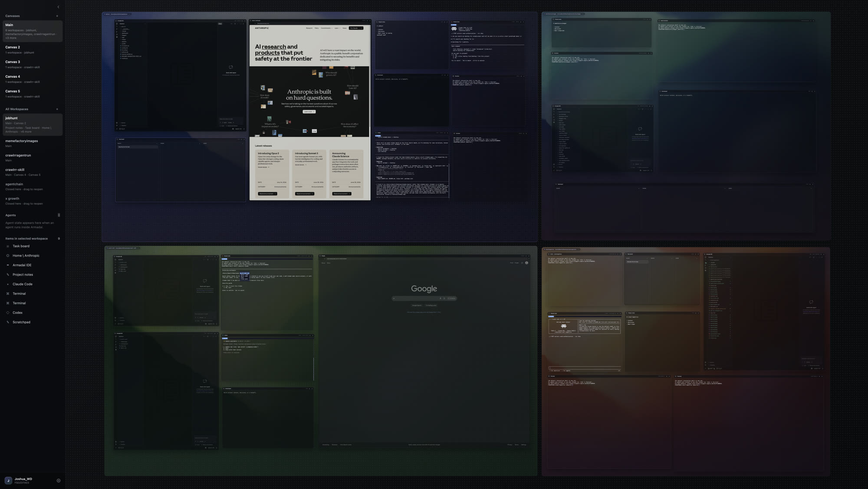Open 'Scratchpad' in the items list
868x489 pixels.
pyautogui.click(x=21, y=322)
